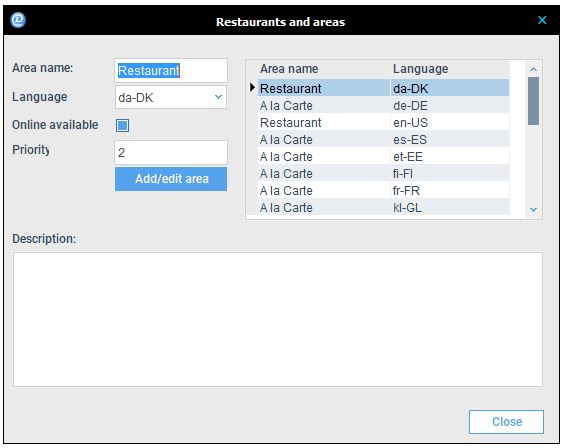
Task: Select the row arrow indicator beside Restaurant da-DK
Action: coord(252,88)
